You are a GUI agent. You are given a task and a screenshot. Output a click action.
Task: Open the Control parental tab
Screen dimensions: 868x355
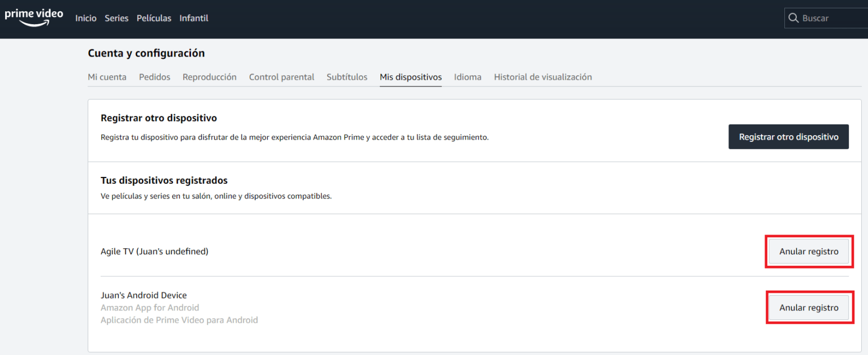[281, 77]
